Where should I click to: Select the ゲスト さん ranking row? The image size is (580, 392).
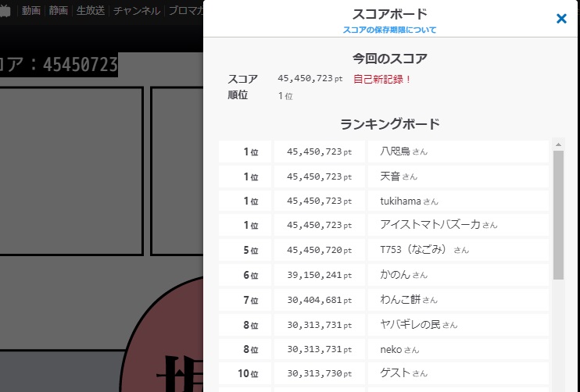click(384, 373)
